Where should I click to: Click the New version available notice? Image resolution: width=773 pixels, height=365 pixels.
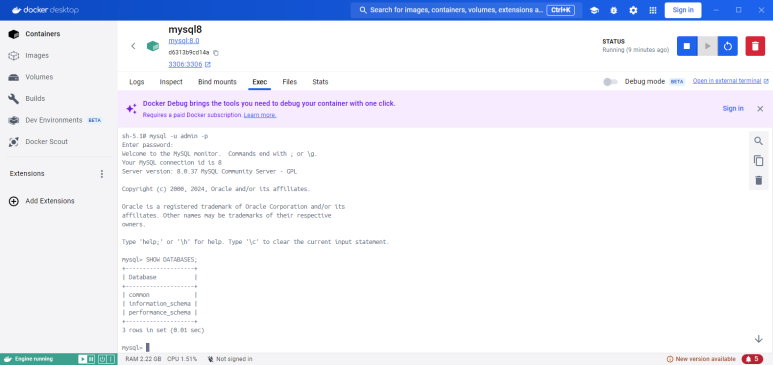point(701,359)
